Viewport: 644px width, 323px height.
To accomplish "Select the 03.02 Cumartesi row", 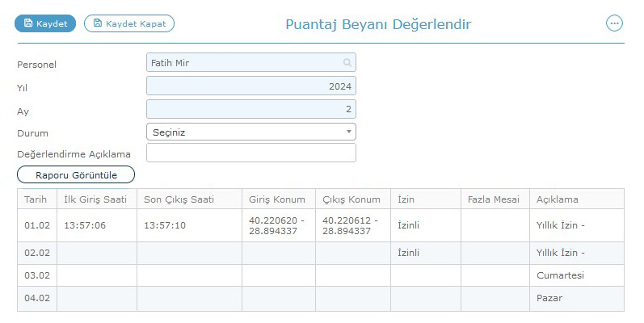I will (x=320, y=275).
